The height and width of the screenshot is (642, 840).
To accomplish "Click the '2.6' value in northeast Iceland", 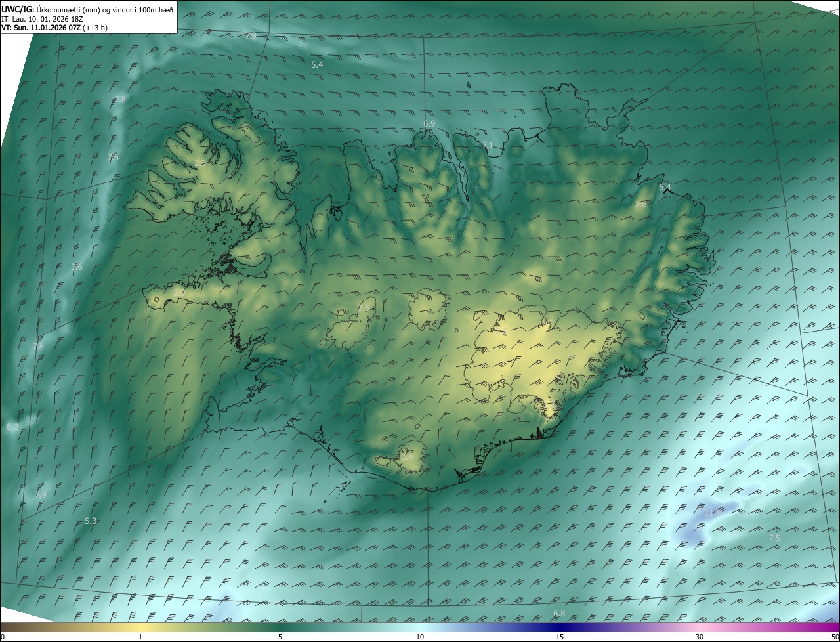I will tap(640, 205).
